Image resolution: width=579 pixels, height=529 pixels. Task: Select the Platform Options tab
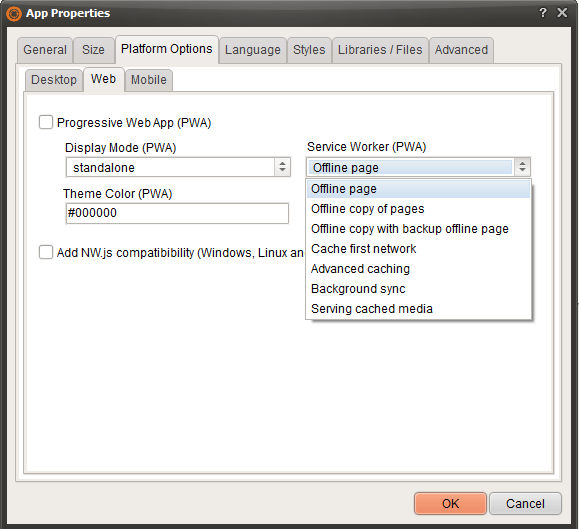pos(167,49)
